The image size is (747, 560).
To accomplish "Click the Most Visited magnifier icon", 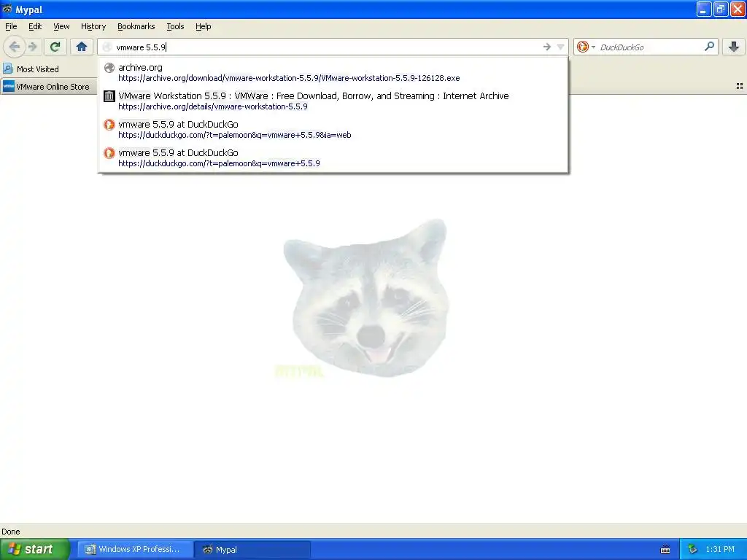I will tap(7, 69).
